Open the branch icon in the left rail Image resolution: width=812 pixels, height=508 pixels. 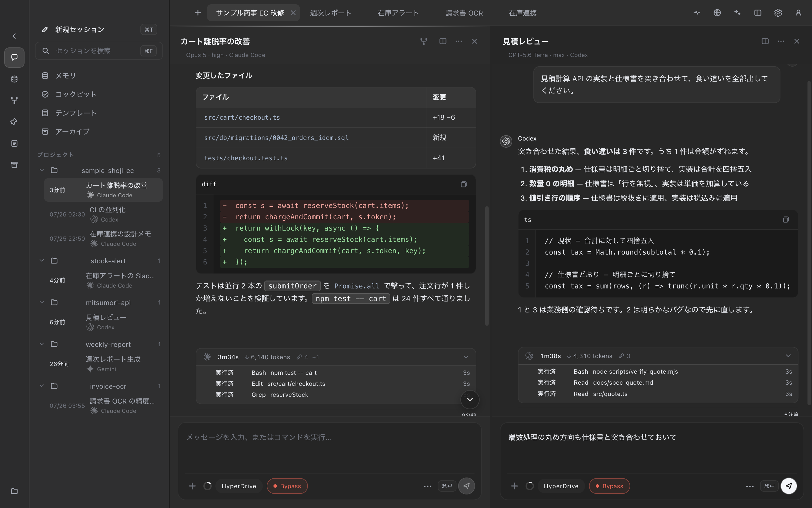[x=14, y=100]
